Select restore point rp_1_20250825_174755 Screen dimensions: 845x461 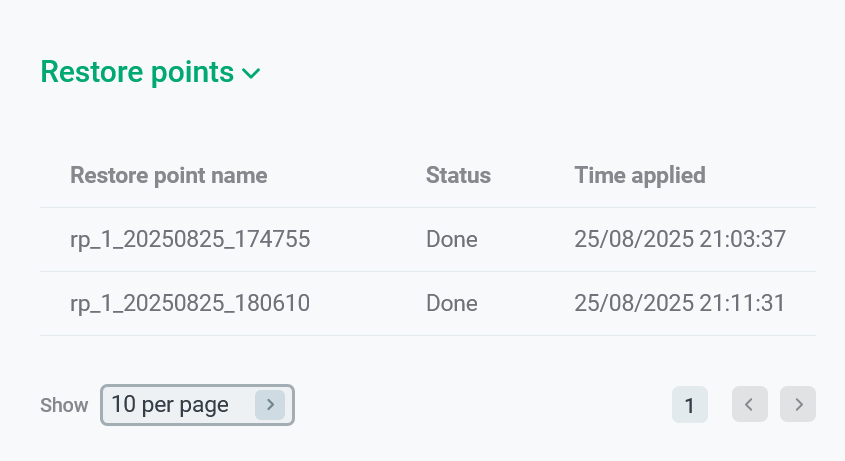pos(190,239)
